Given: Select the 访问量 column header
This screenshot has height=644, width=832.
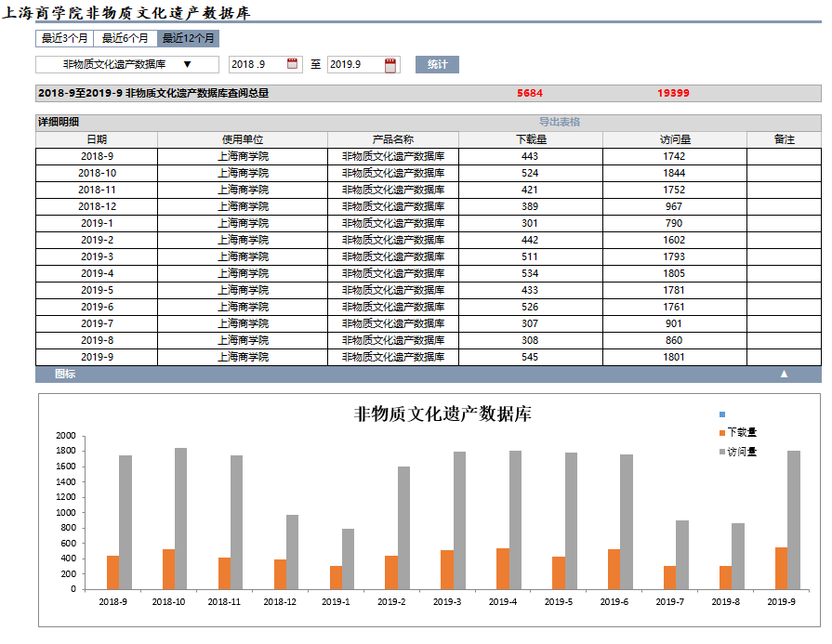Looking at the screenshot, I should coord(675,139).
